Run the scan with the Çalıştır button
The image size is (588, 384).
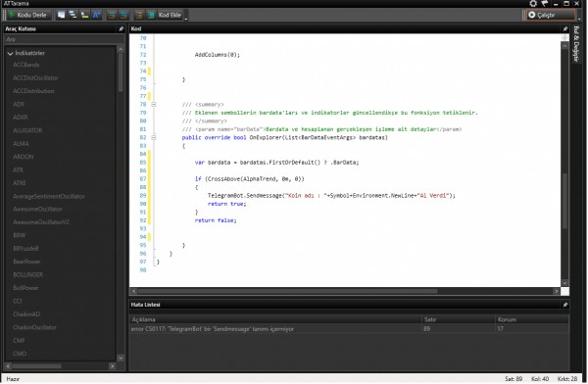coord(550,15)
